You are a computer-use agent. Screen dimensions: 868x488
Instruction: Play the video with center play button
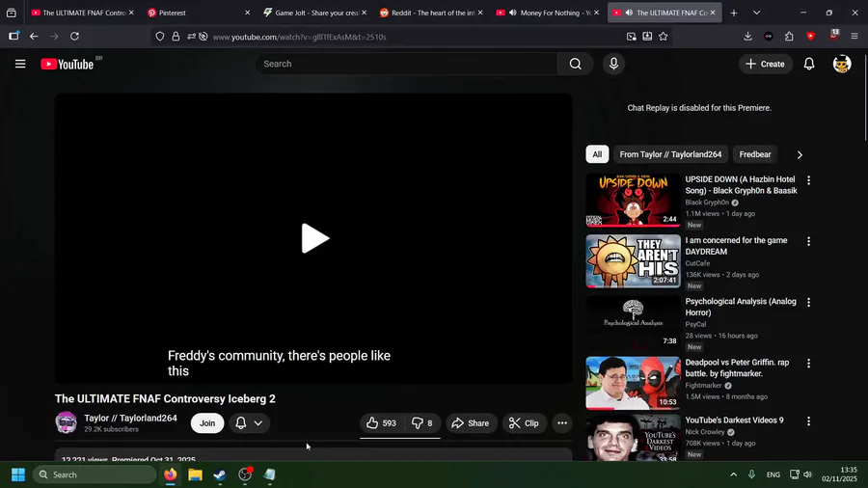click(314, 238)
